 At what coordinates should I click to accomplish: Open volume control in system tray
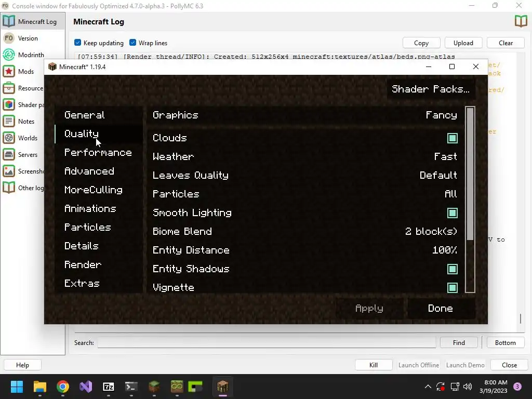(x=468, y=387)
